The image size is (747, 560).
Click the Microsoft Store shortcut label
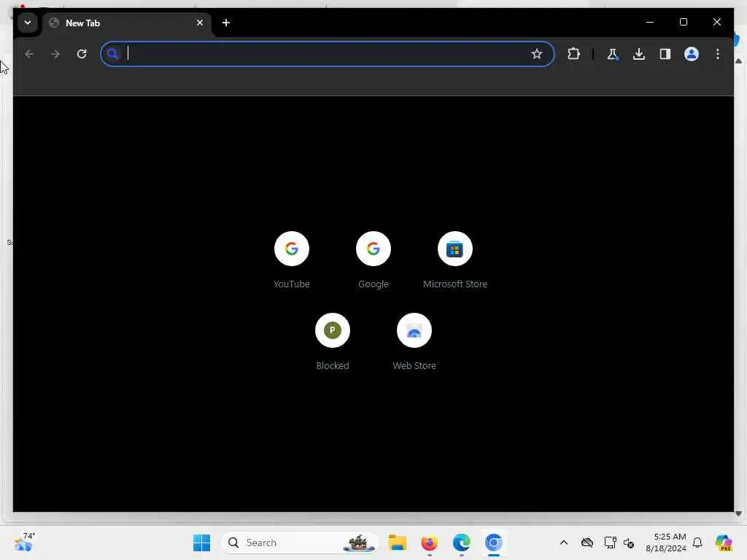click(455, 284)
